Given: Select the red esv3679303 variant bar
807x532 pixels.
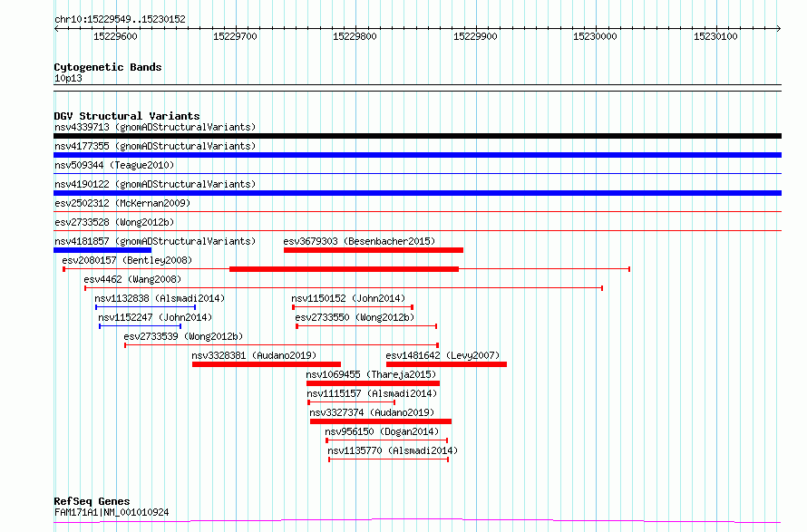Looking at the screenshot, I should pyautogui.click(x=374, y=250).
